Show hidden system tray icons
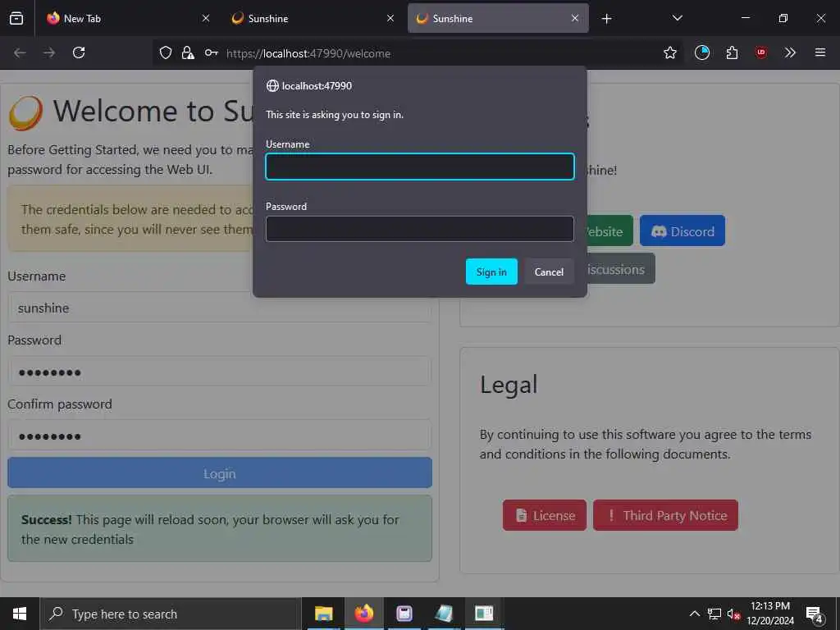This screenshot has height=630, width=840. pyautogui.click(x=694, y=614)
